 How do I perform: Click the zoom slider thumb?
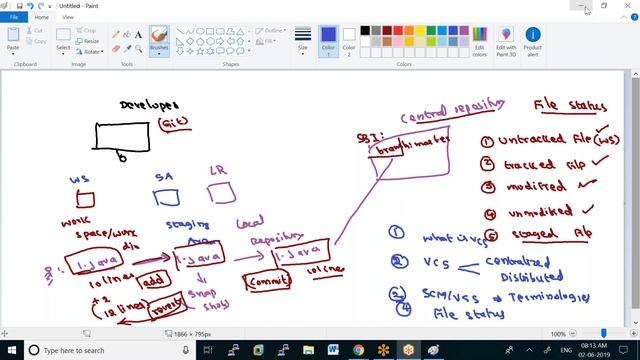point(604,333)
